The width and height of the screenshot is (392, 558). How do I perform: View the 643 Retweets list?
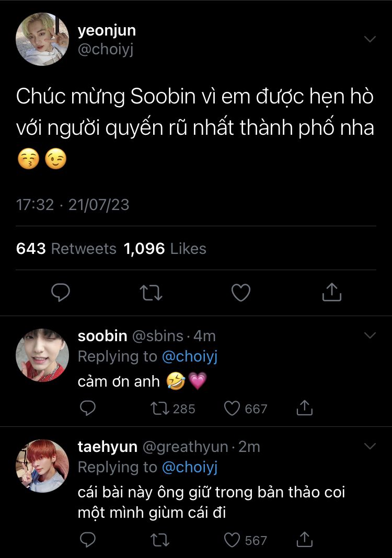66,249
